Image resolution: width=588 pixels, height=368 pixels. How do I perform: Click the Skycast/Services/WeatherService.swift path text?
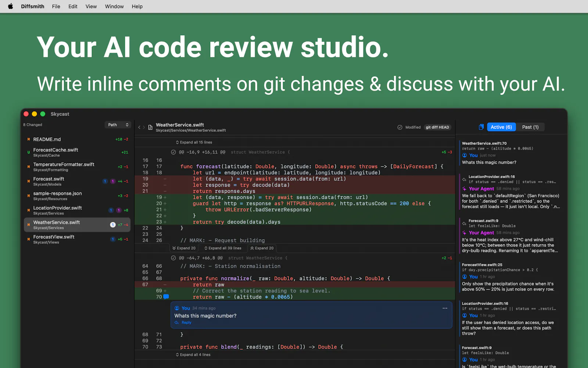click(x=191, y=131)
